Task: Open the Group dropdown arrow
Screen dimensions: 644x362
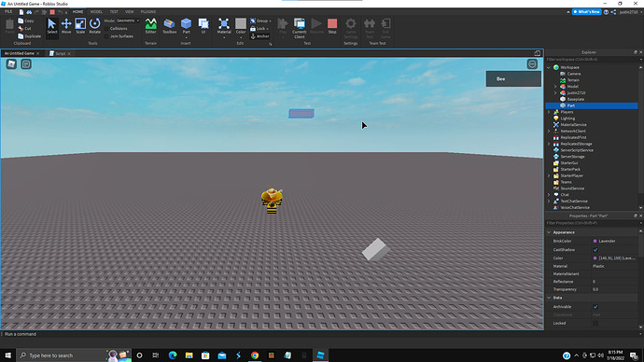Action: pyautogui.click(x=270, y=21)
